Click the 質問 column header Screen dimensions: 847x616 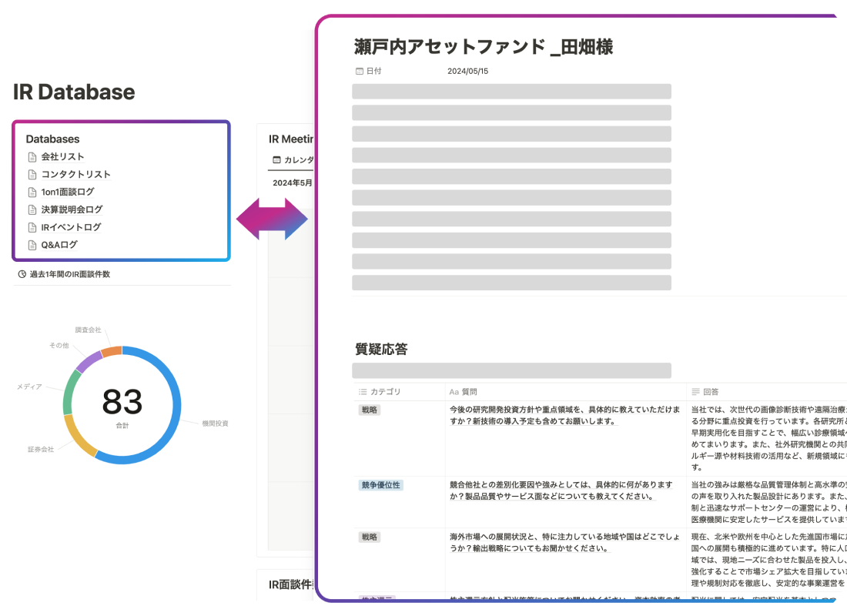[469, 392]
